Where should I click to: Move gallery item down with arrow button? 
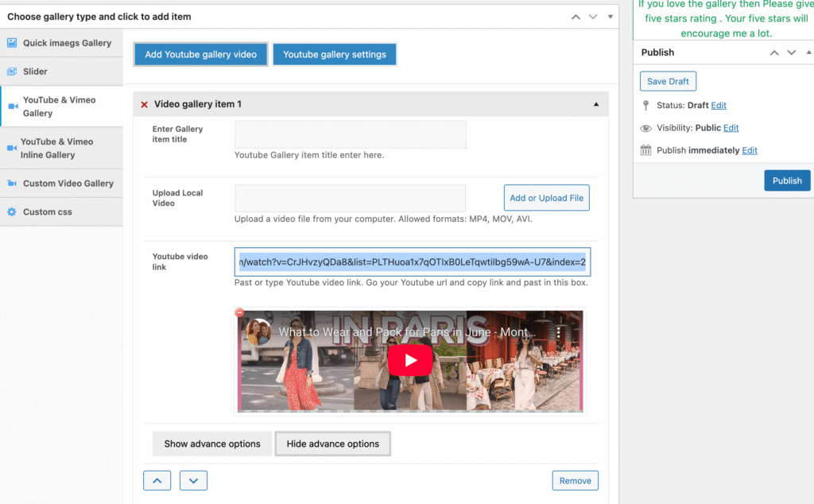(193, 480)
